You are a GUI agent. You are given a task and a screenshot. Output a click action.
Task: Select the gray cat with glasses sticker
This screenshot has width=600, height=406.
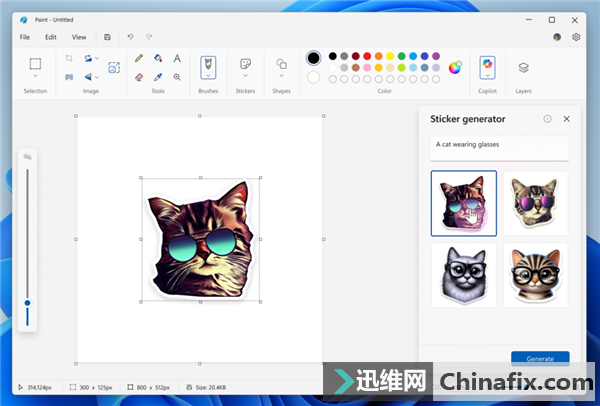point(463,275)
